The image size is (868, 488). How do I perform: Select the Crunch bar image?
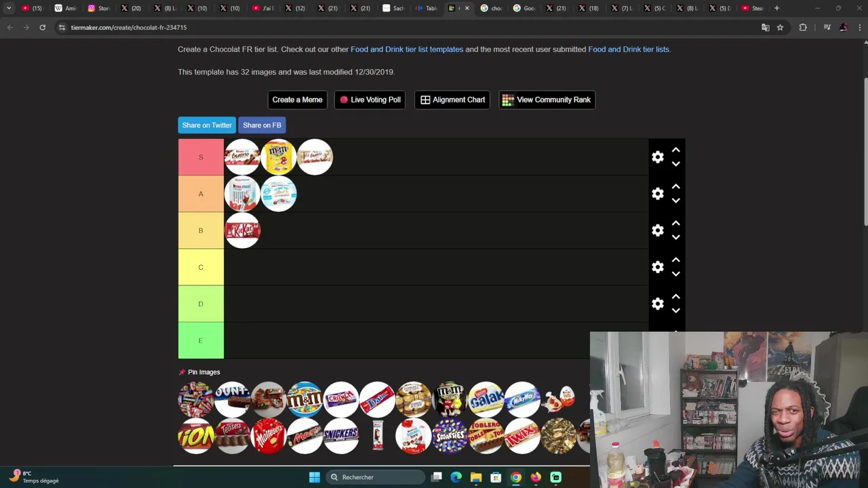click(341, 399)
